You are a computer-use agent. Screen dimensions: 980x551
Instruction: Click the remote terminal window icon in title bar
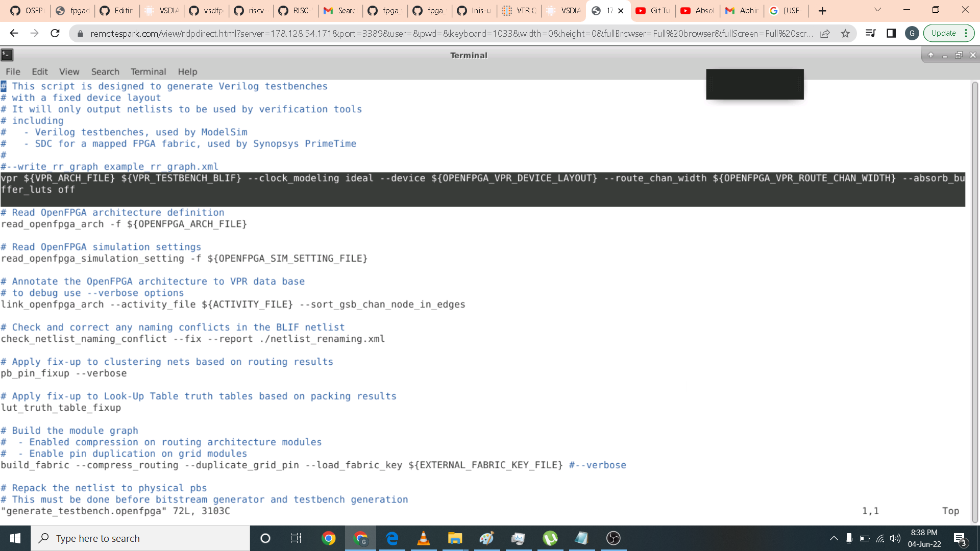pos(7,55)
